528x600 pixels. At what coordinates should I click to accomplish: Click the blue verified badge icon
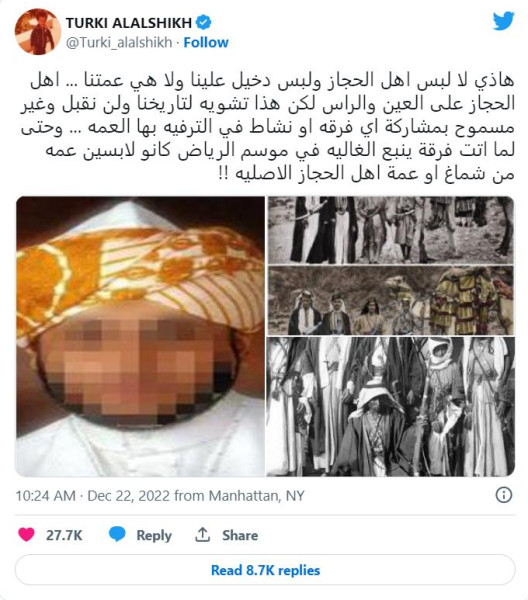204,23
